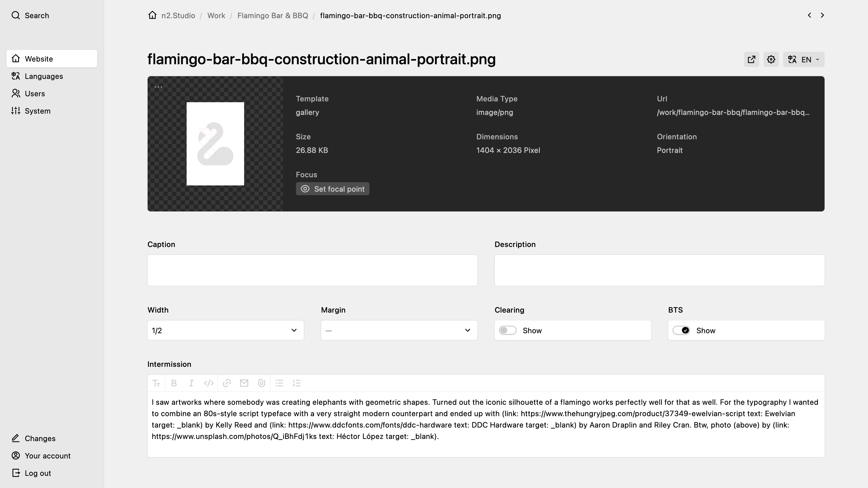Toggle italic in Intermission editor
868x488 pixels.
point(192,383)
